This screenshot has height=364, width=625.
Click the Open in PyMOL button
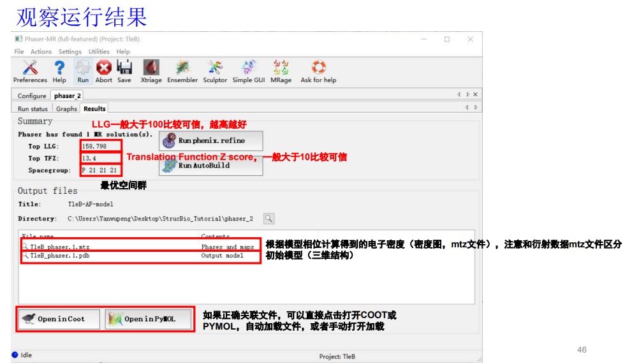coord(148,319)
